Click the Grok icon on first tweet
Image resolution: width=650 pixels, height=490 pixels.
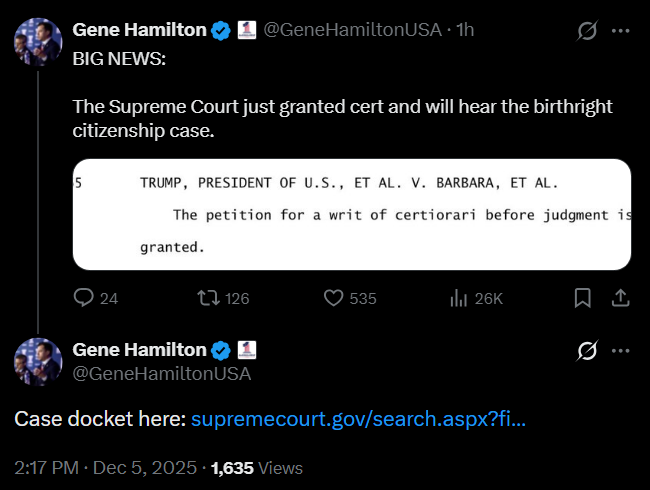tap(588, 31)
